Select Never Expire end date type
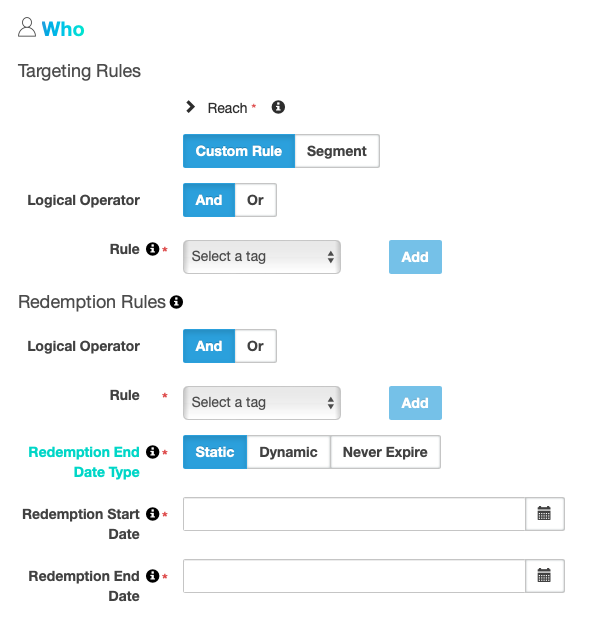 [x=385, y=452]
